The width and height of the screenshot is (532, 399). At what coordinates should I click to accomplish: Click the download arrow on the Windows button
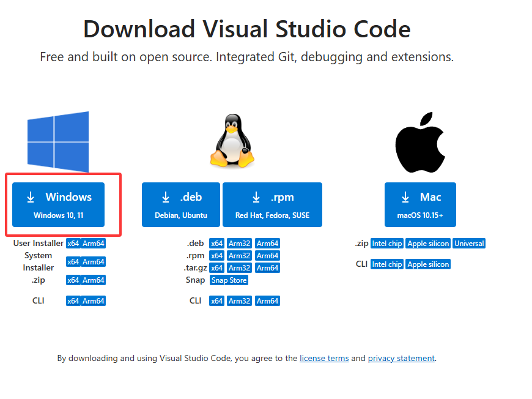pos(31,196)
